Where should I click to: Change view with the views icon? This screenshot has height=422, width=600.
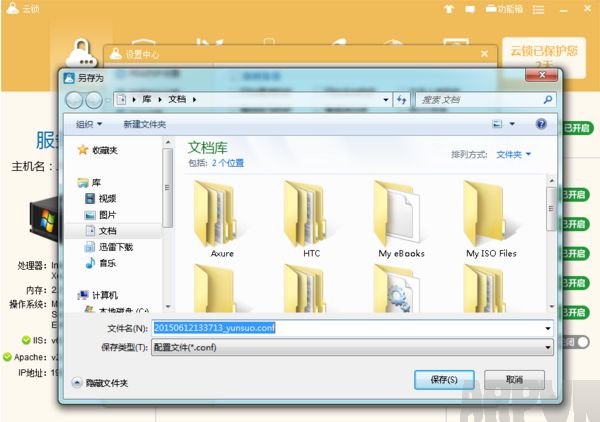497,124
